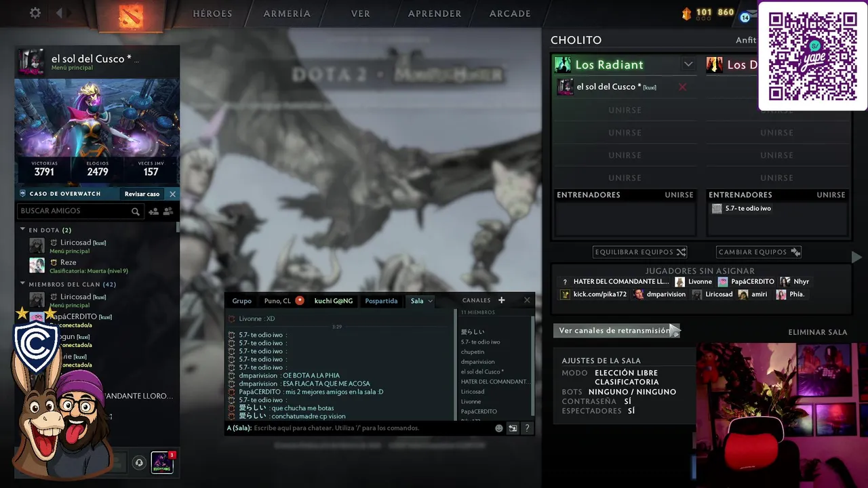Image resolution: width=868 pixels, height=488 pixels.
Task: Open el sol del Cusco profile avatar
Action: pos(31,62)
